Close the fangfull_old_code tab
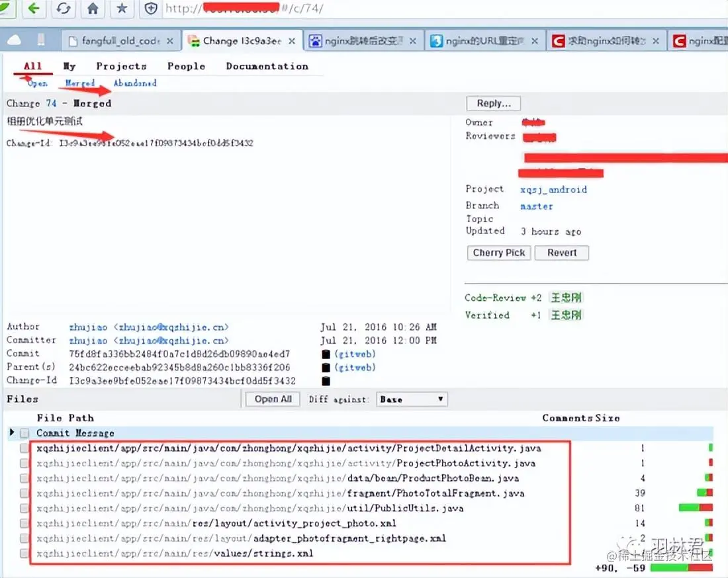 click(x=170, y=41)
